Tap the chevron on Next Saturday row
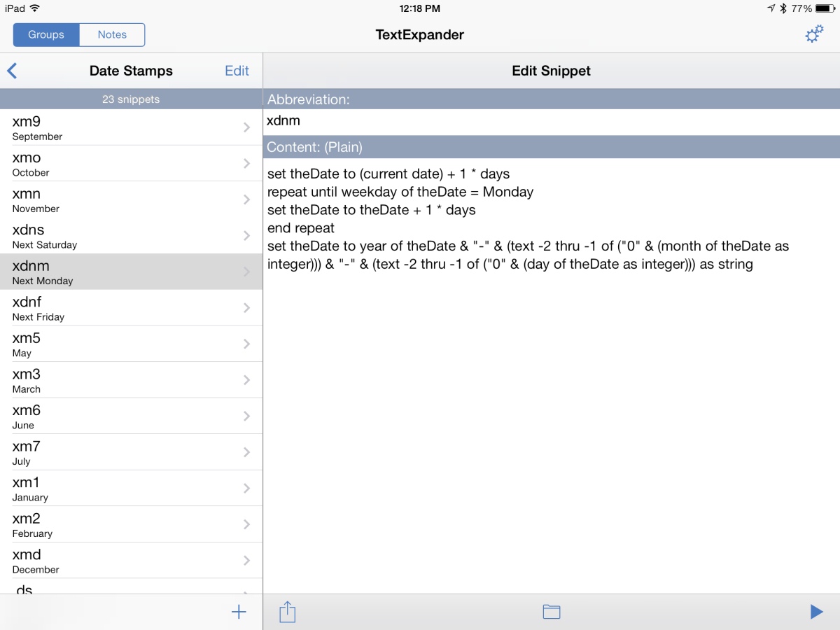Screen dimensions: 840x630 (x=246, y=236)
